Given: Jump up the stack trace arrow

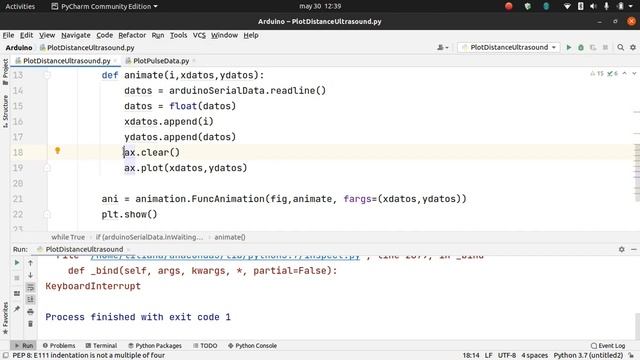Looking at the screenshot, I should (30, 263).
